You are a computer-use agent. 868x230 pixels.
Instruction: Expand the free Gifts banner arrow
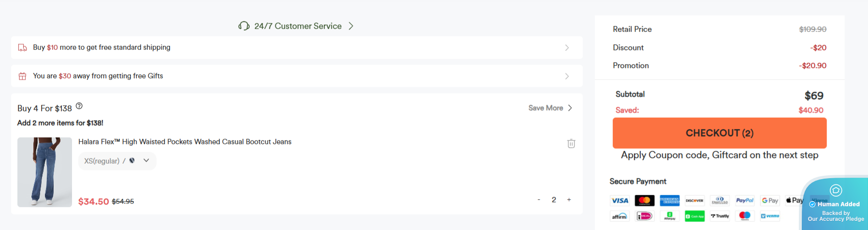pyautogui.click(x=567, y=76)
